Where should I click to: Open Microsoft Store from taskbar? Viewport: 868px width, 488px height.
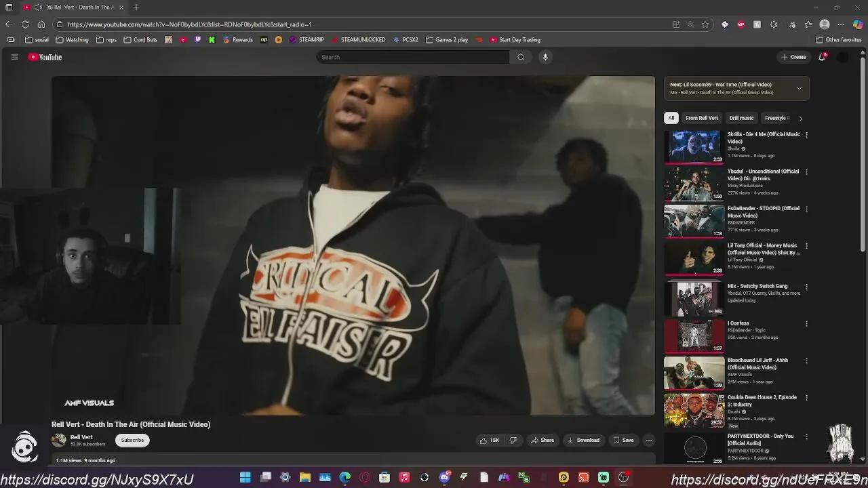[384, 477]
